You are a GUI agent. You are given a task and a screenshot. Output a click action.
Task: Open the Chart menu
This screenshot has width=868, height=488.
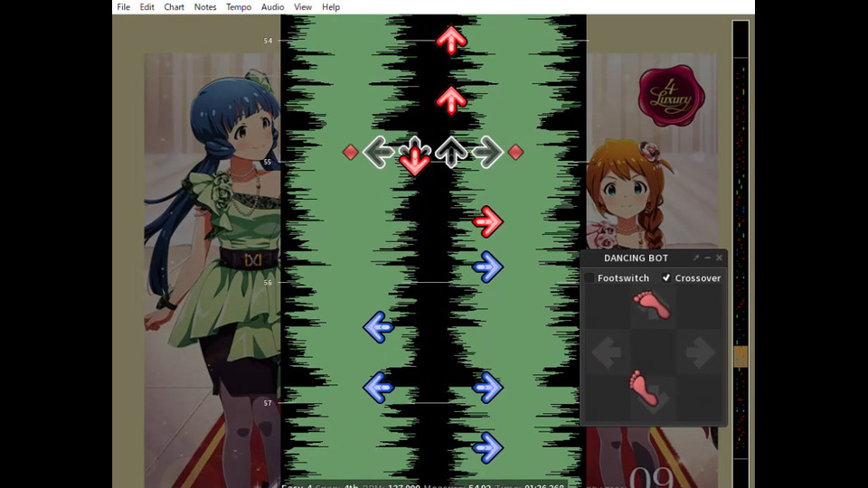[174, 7]
